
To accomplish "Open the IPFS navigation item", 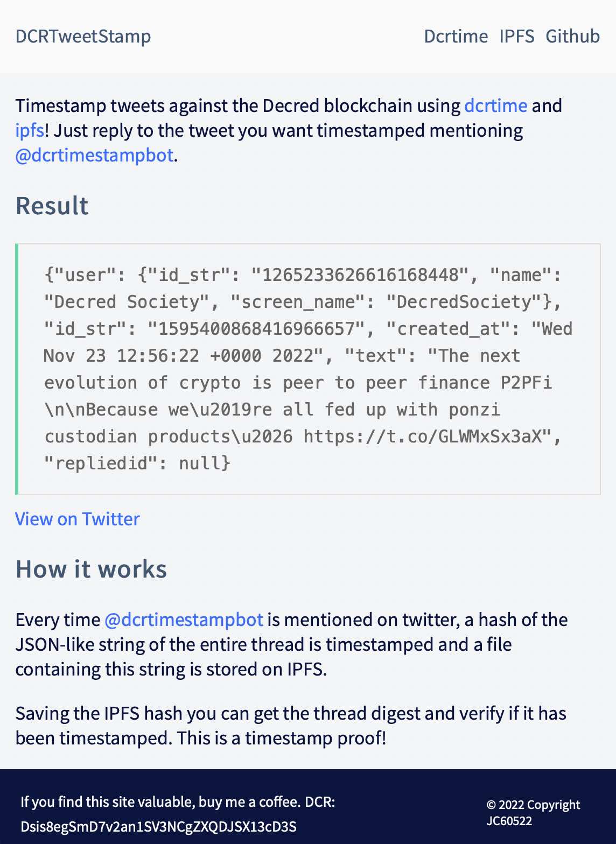I will [516, 37].
